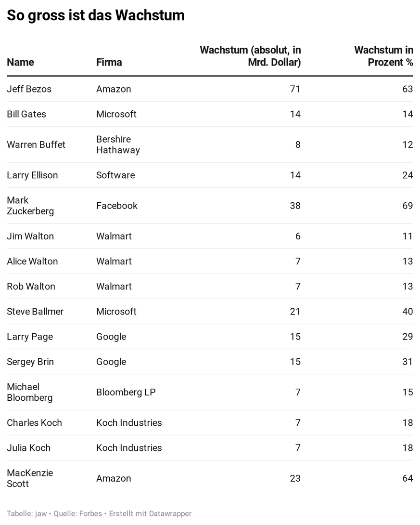The width and height of the screenshot is (420, 525).
Task: Open the 'Erstellt mit Datawrapper' footer link
Action: [x=150, y=513]
